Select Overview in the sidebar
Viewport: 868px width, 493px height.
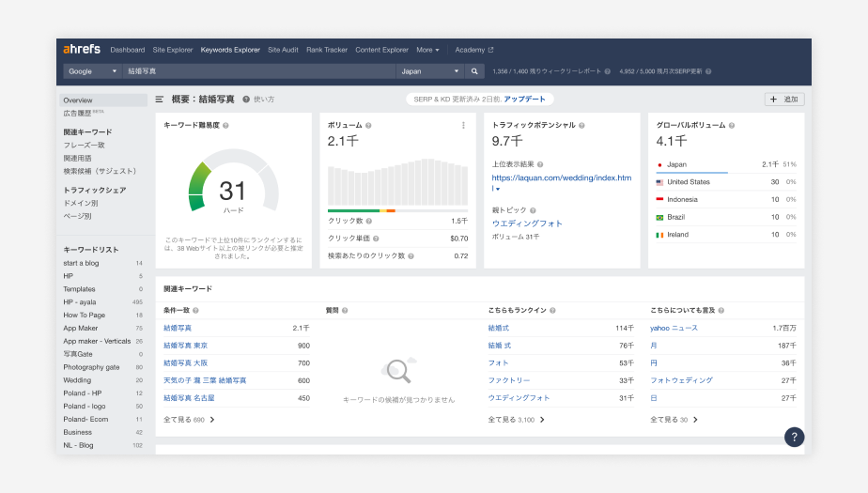tap(103, 100)
